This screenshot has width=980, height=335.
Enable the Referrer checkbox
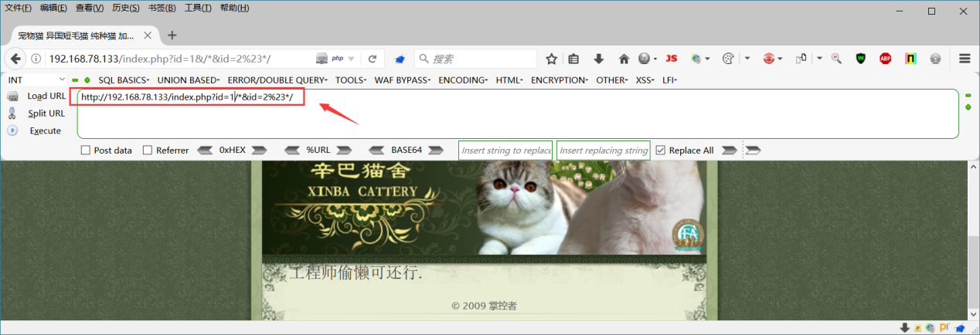[x=148, y=151]
